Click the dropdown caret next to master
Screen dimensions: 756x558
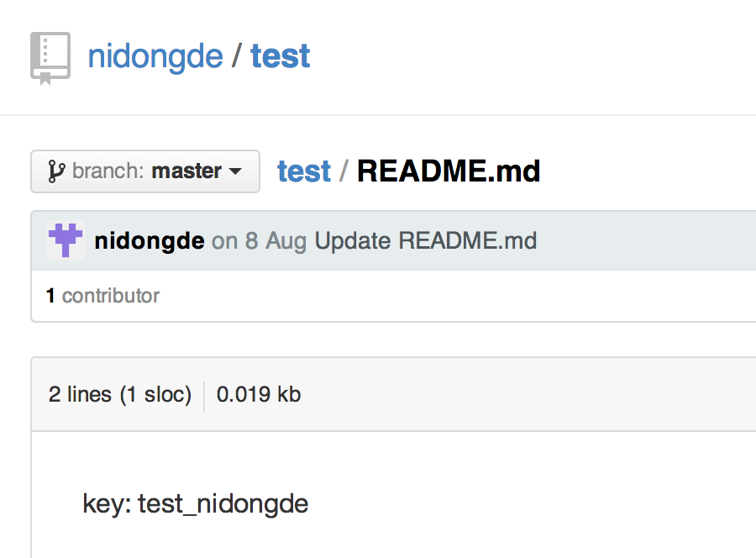[x=235, y=171]
